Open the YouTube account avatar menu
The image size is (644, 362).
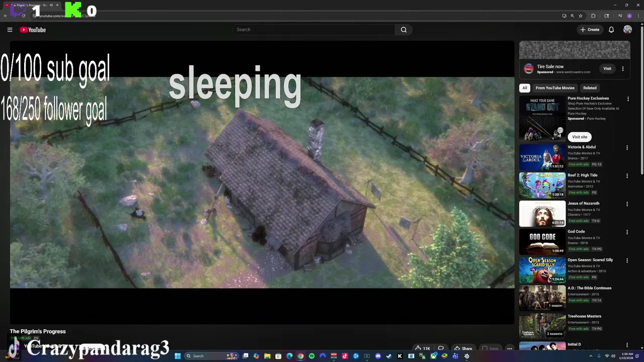[627, 30]
